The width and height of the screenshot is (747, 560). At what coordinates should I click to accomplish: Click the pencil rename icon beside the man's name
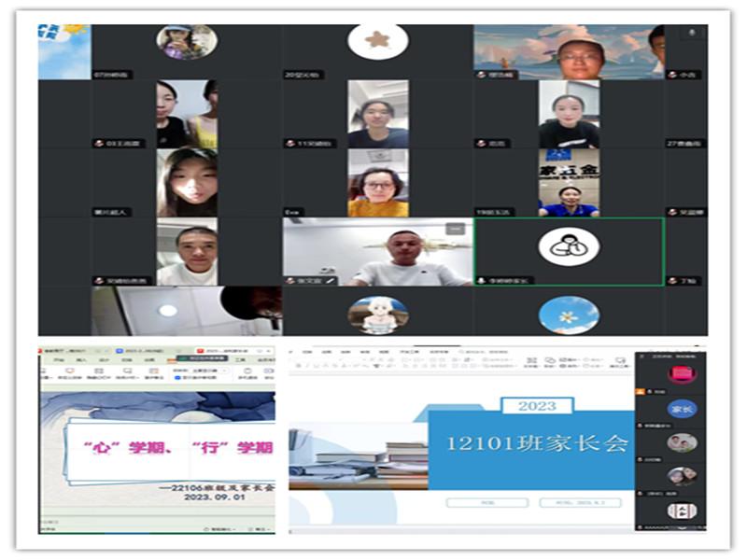pos(330,281)
